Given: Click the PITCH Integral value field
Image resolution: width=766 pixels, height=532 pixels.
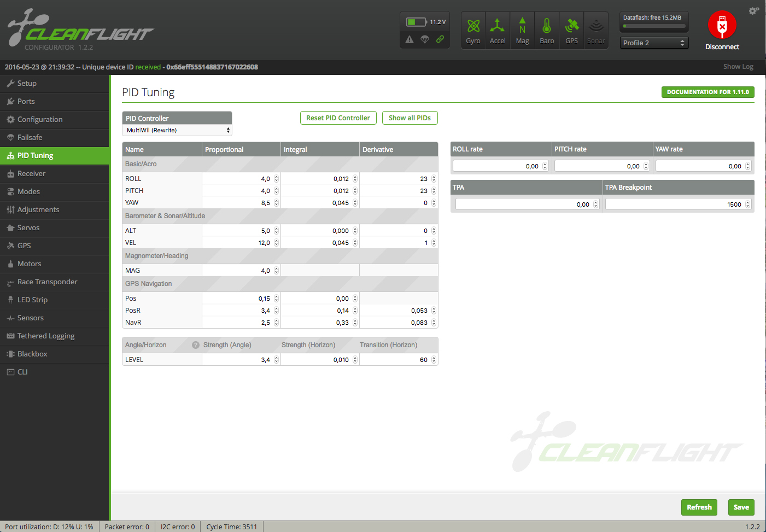Looking at the screenshot, I should (320, 191).
